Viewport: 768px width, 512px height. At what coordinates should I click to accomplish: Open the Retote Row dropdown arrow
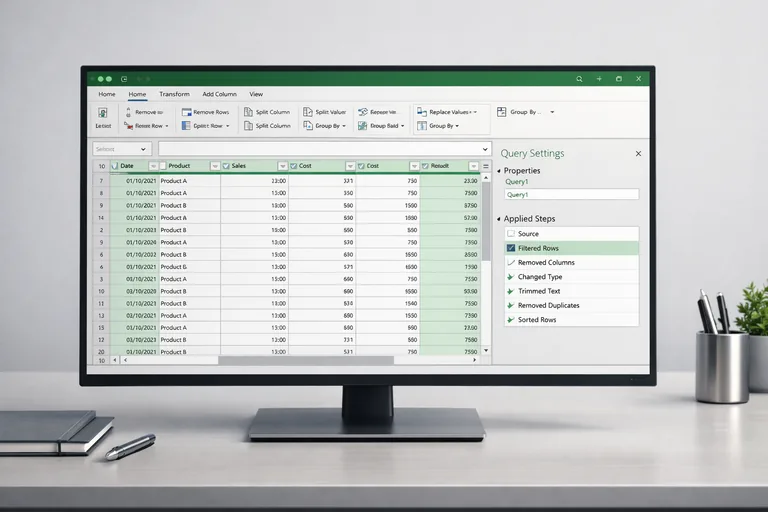click(167, 126)
